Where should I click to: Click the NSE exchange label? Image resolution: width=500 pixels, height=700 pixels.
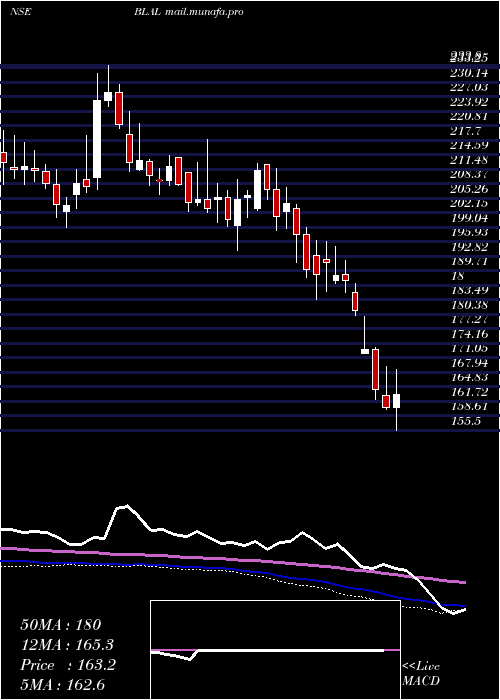pyautogui.click(x=21, y=12)
